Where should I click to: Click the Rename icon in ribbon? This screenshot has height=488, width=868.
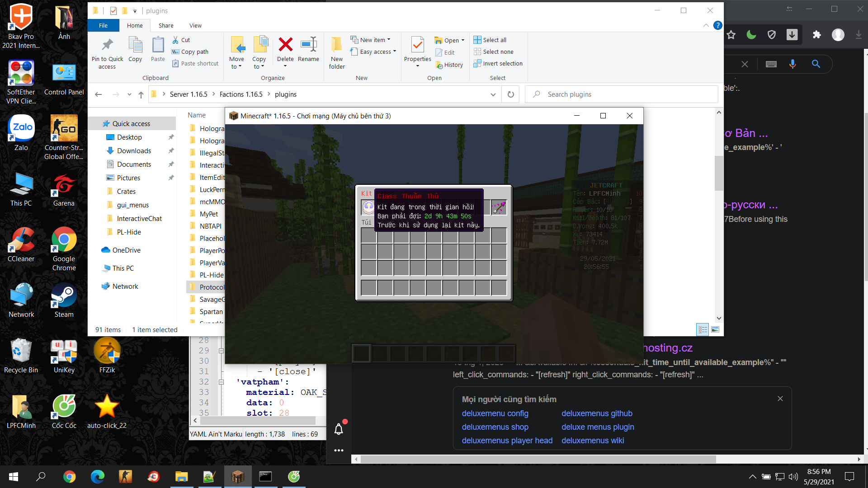tap(308, 45)
